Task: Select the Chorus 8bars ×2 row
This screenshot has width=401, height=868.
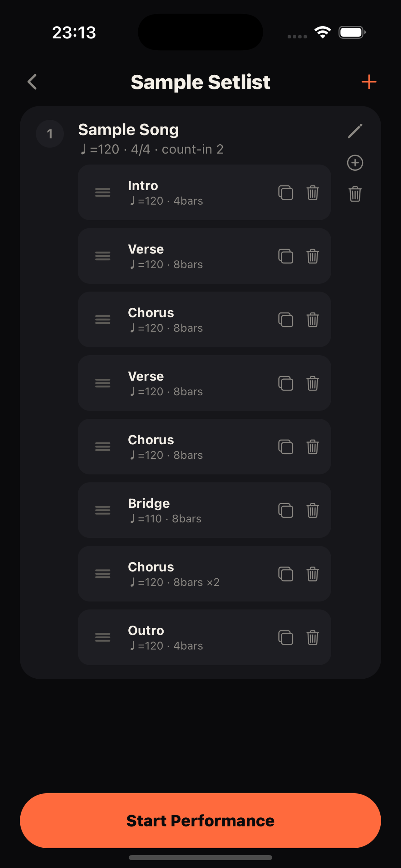Action: (204, 574)
